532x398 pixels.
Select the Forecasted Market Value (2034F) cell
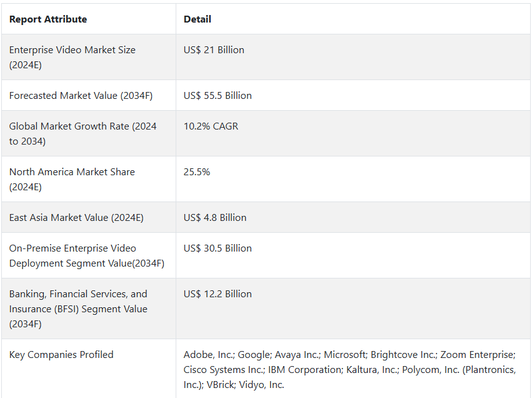(81, 96)
